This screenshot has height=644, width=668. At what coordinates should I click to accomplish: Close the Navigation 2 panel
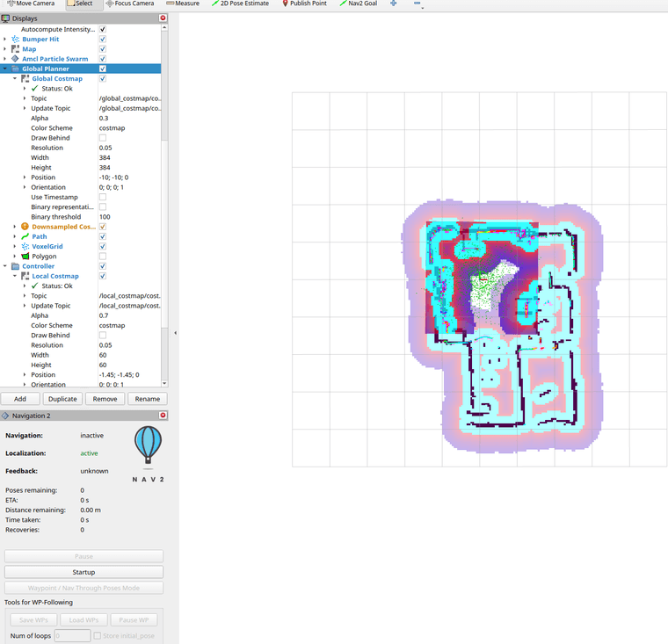tap(163, 415)
